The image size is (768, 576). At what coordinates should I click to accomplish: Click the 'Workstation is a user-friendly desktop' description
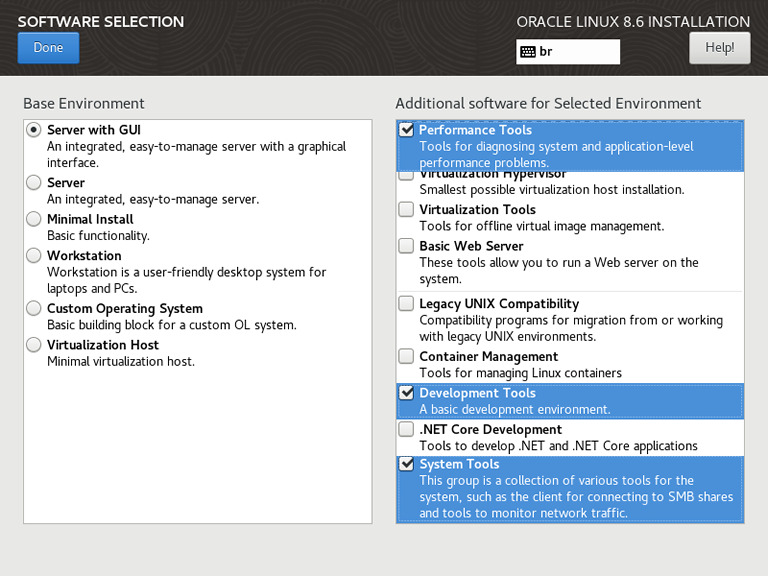click(x=187, y=280)
